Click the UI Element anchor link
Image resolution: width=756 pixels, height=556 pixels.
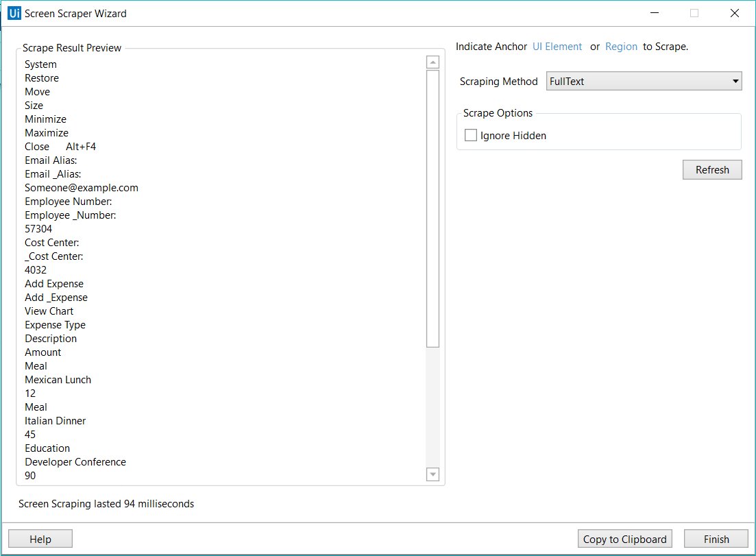[557, 46]
